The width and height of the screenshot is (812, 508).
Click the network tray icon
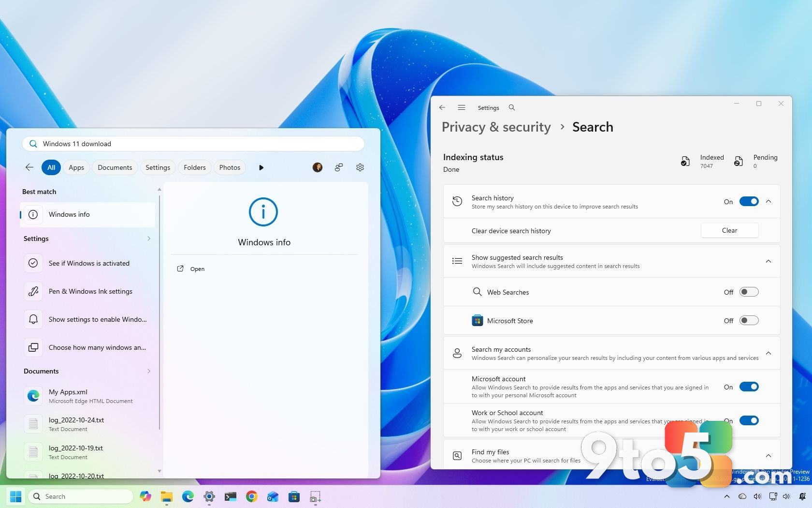pos(773,496)
